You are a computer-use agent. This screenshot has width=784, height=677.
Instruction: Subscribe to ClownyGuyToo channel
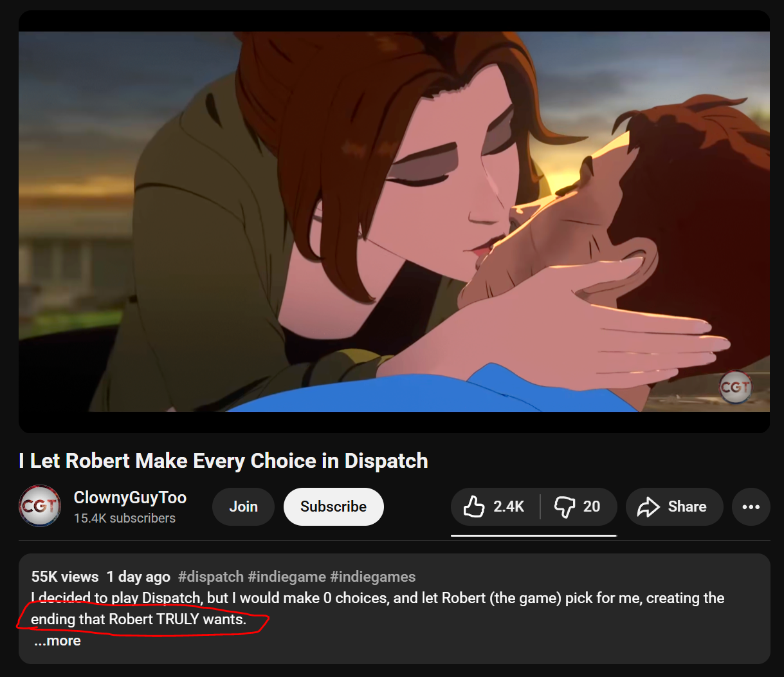(333, 506)
